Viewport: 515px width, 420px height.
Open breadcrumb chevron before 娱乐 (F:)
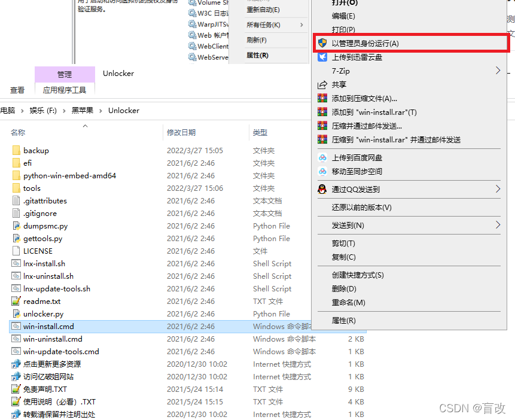(x=22, y=111)
